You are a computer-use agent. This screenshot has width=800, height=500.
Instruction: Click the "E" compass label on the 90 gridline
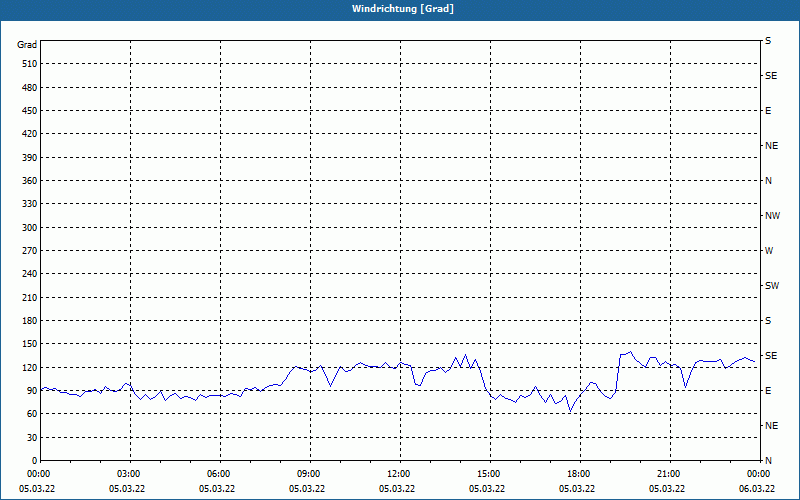coord(768,391)
